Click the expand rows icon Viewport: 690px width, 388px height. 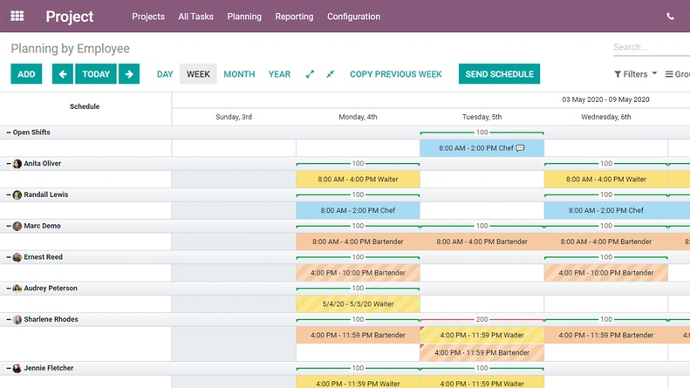pos(310,74)
